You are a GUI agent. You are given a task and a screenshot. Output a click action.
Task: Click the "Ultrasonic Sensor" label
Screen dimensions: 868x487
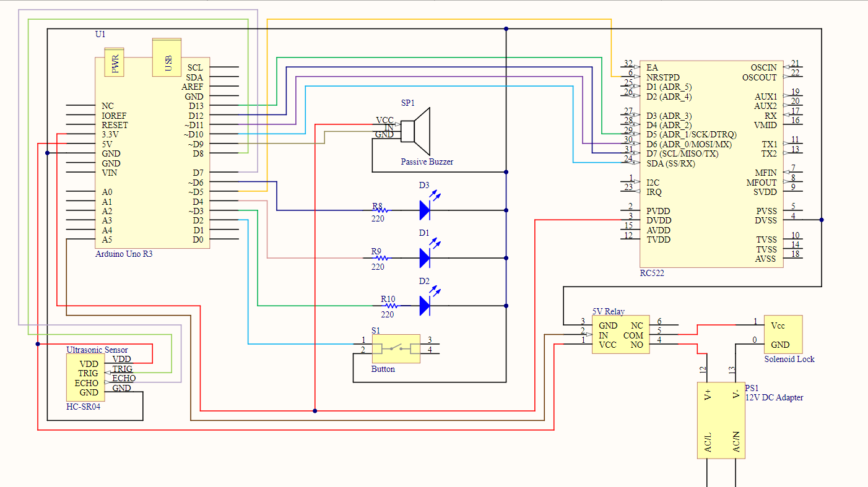click(97, 350)
